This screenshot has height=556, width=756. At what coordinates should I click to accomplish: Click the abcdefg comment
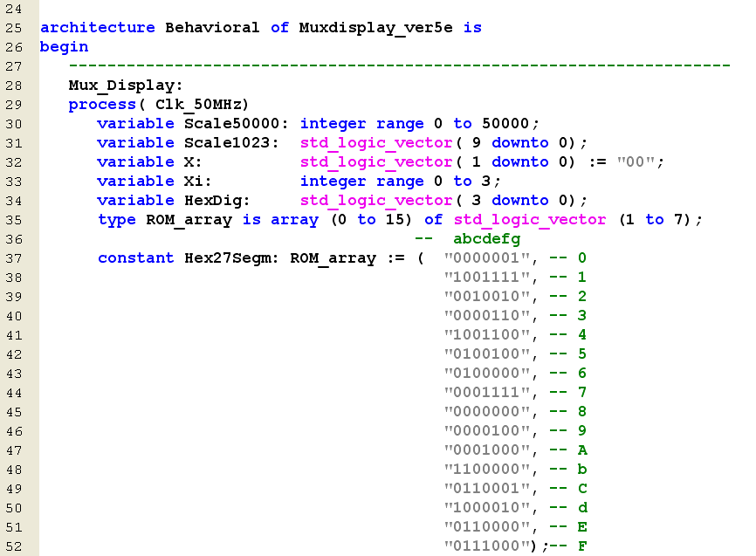pyautogui.click(x=487, y=240)
